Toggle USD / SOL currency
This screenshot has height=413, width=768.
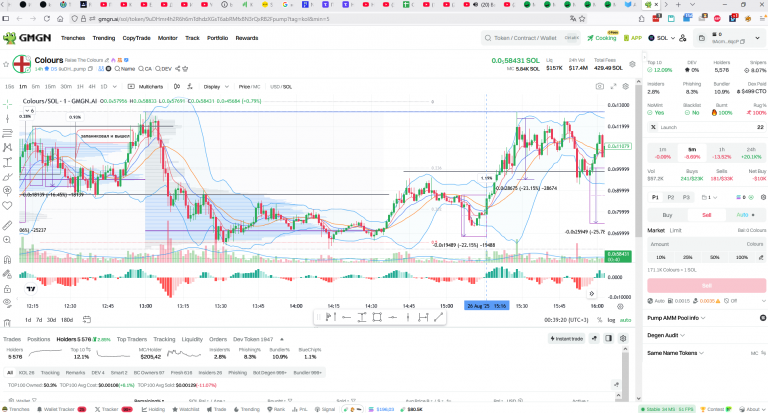pyautogui.click(x=281, y=86)
